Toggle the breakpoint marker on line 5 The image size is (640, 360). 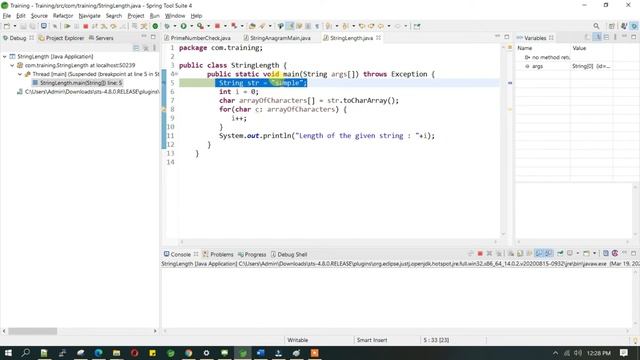point(164,83)
